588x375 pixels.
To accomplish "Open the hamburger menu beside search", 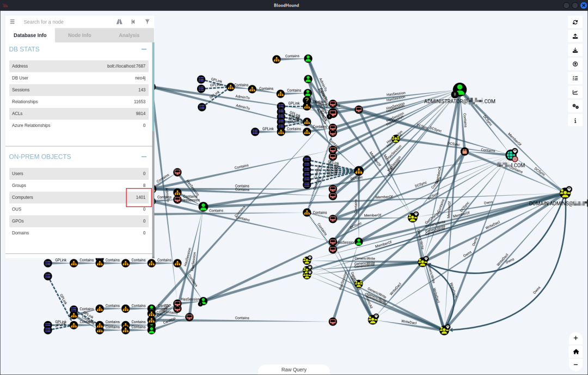I will click(13, 22).
